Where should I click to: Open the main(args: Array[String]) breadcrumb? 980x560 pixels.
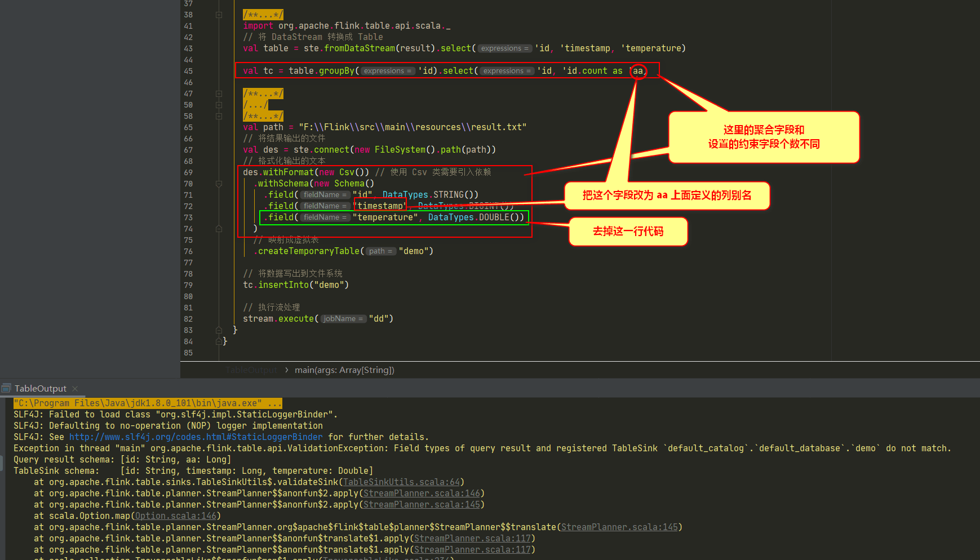pos(344,370)
